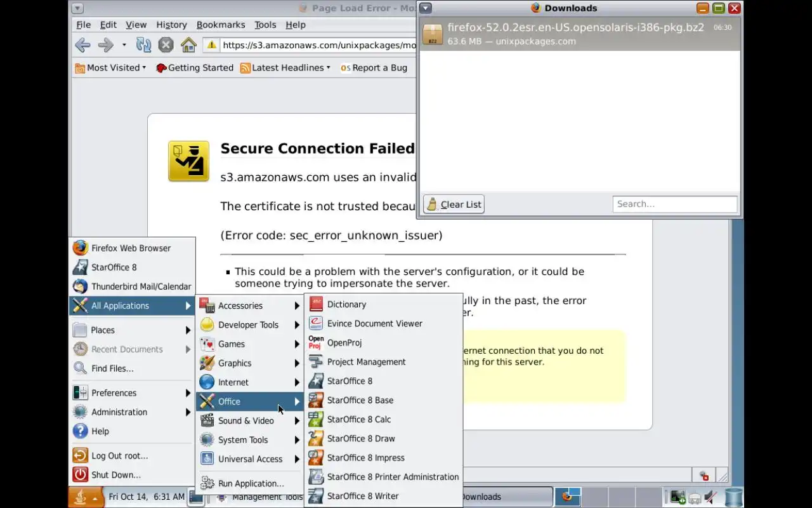The width and height of the screenshot is (812, 508).
Task: Expand the Accessories category
Action: [250, 306]
